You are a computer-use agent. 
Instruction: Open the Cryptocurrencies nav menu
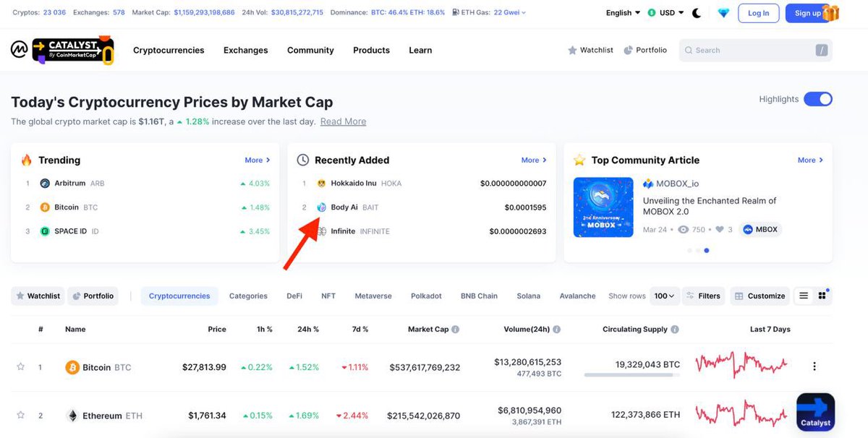(169, 50)
